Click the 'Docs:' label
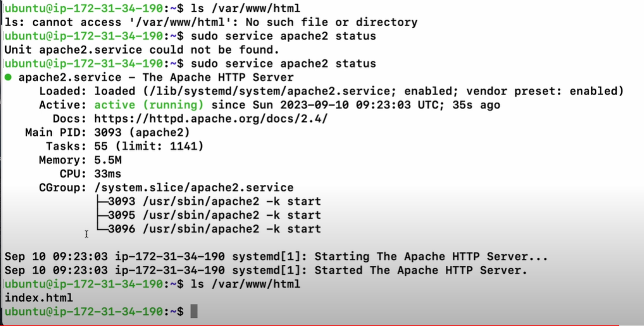The width and height of the screenshot is (644, 326). click(x=71, y=119)
